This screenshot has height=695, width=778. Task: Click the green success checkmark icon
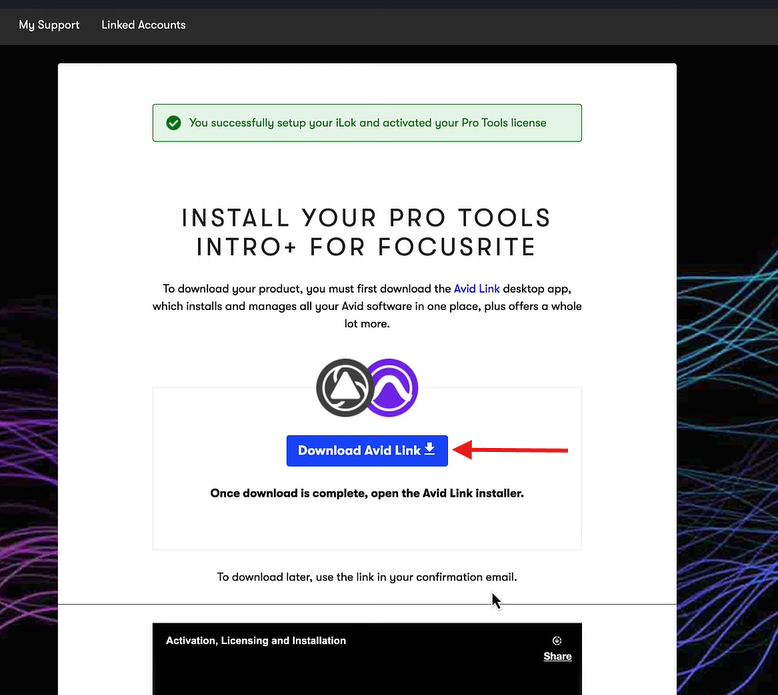pos(173,123)
